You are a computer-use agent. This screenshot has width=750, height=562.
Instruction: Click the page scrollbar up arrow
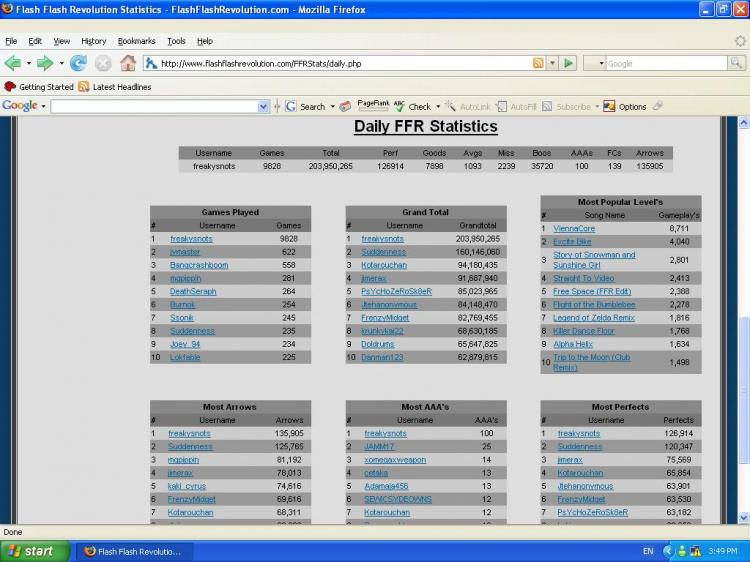(x=743, y=122)
